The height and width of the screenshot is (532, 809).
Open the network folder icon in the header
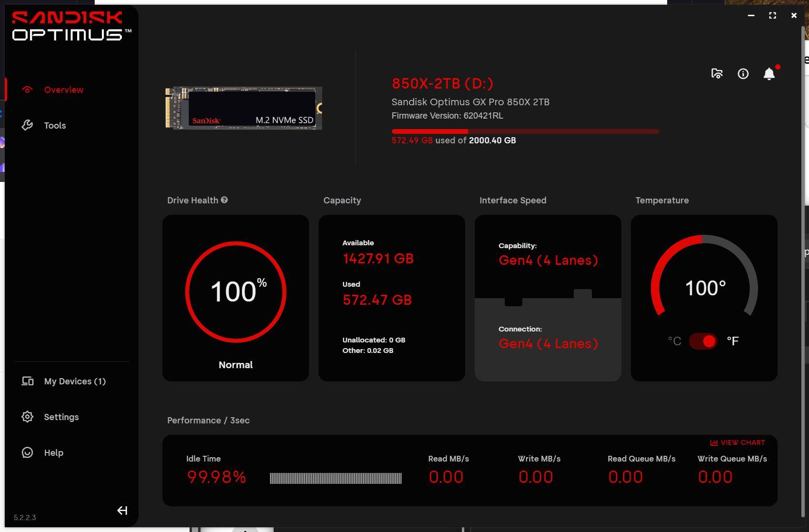(x=717, y=73)
